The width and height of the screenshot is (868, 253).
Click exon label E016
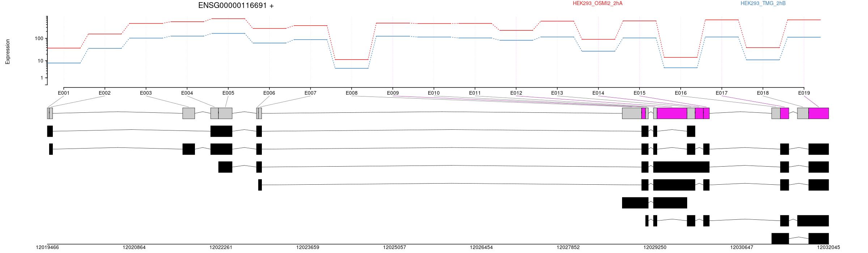[x=681, y=93]
